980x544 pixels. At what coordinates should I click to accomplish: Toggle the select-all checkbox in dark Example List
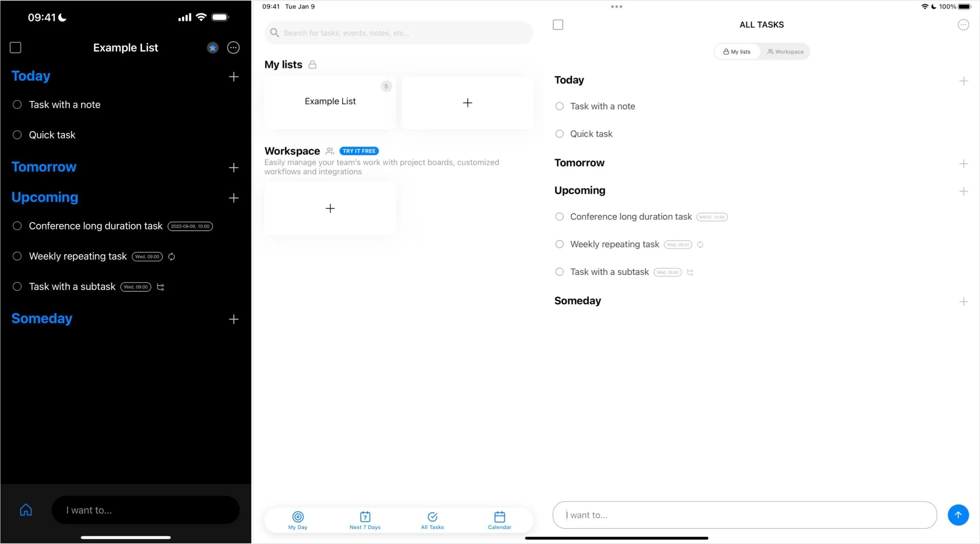(x=15, y=48)
